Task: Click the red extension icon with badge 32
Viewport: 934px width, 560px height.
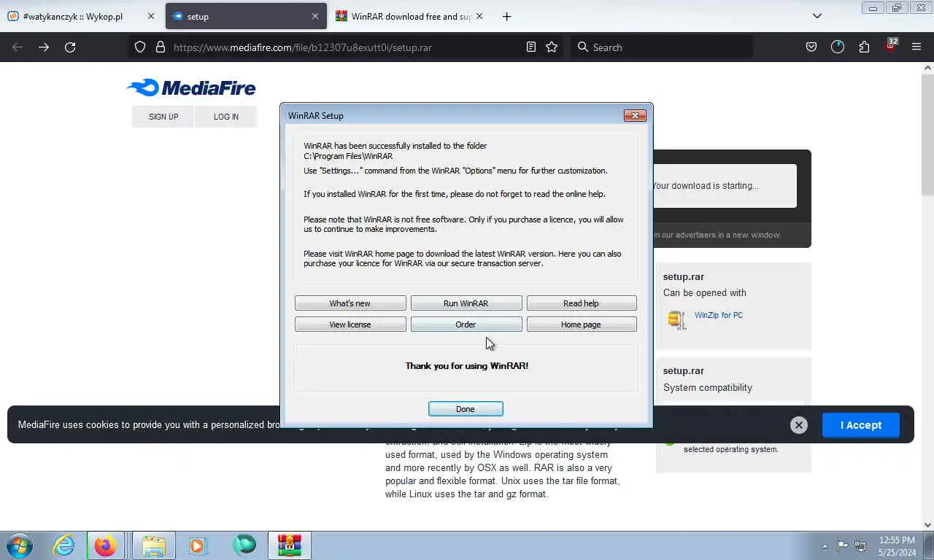Action: pyautogui.click(x=891, y=45)
